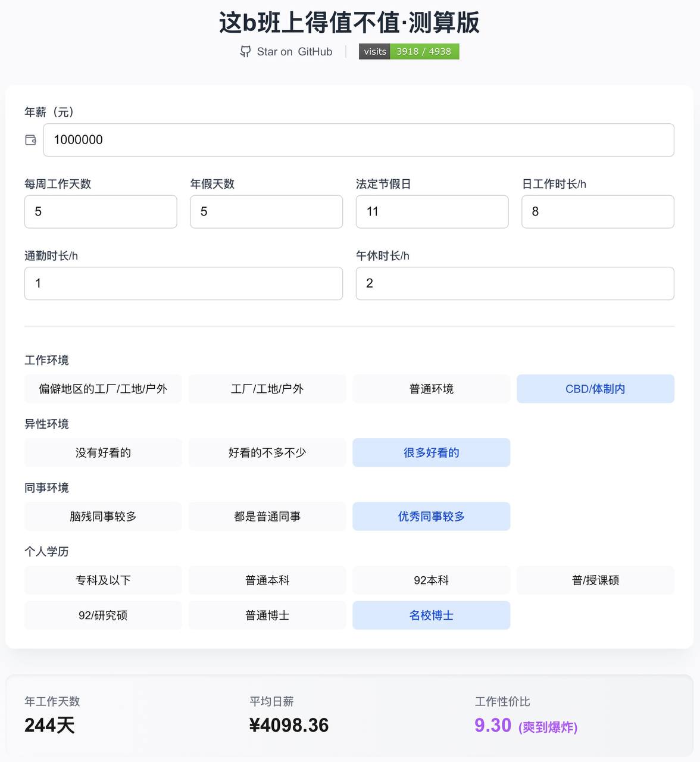Image resolution: width=700 pixels, height=762 pixels.
Task: Open the Star on GitHub link
Action: coord(294,52)
